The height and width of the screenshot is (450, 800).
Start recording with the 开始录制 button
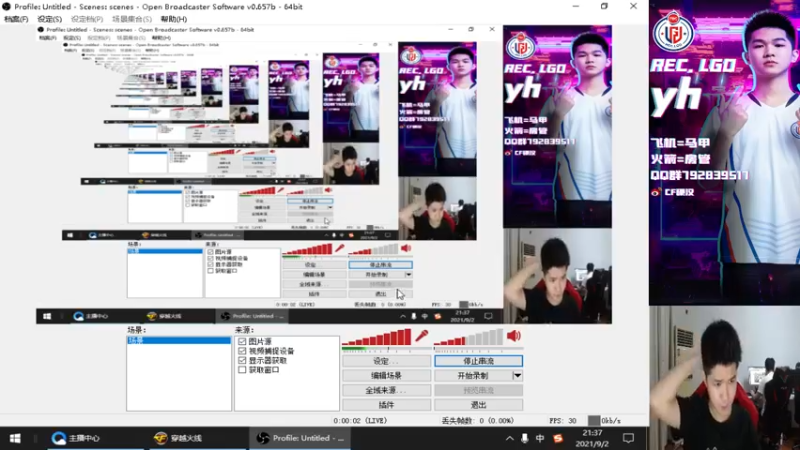point(473,376)
